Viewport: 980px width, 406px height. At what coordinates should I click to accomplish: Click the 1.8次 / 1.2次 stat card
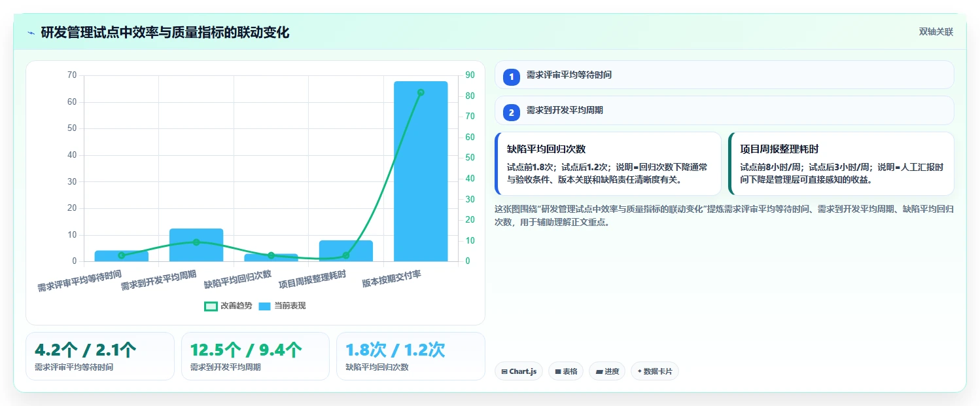[x=411, y=356]
